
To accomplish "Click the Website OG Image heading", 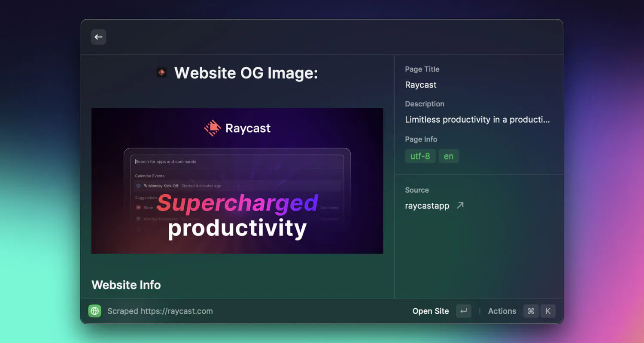I will (x=246, y=73).
